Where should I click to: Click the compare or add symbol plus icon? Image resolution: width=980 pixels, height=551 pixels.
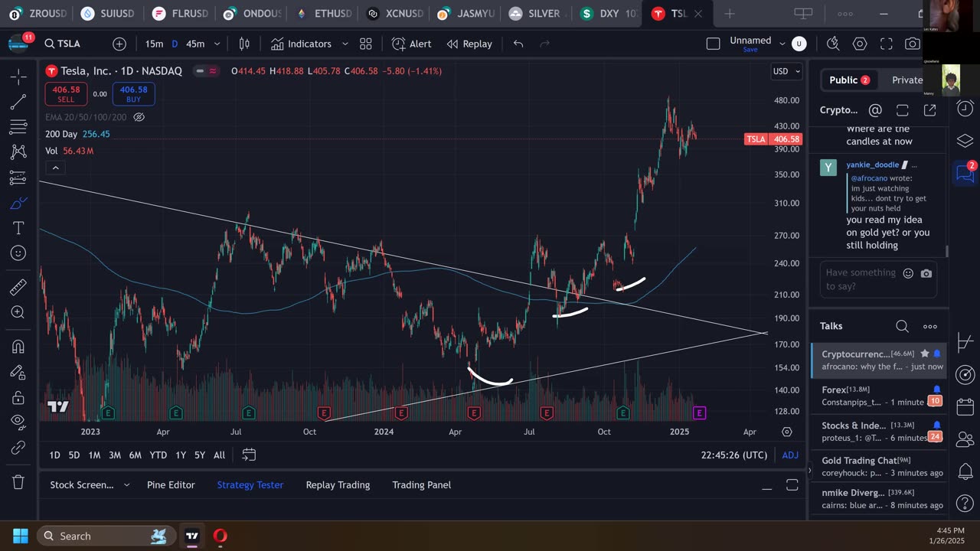[x=119, y=44]
